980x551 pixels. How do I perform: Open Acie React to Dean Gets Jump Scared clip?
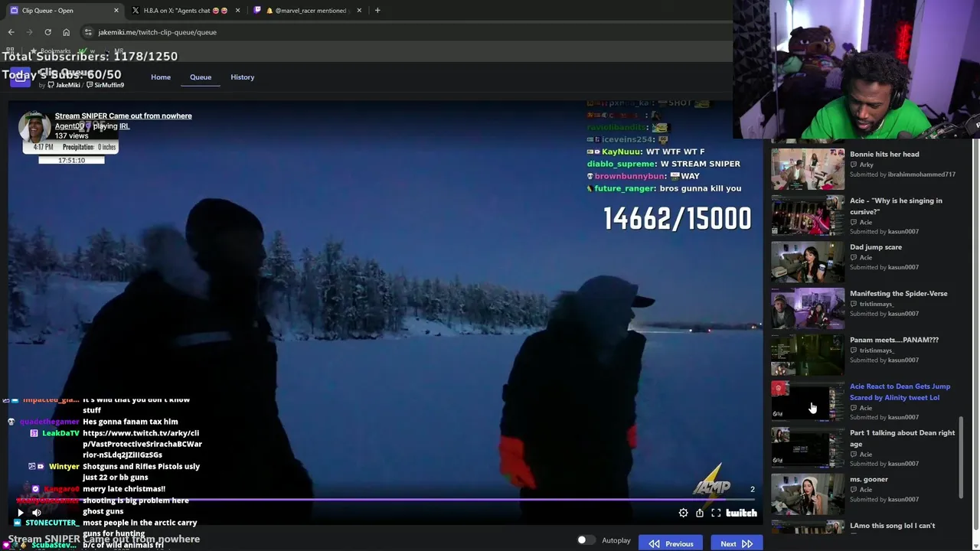pyautogui.click(x=900, y=392)
